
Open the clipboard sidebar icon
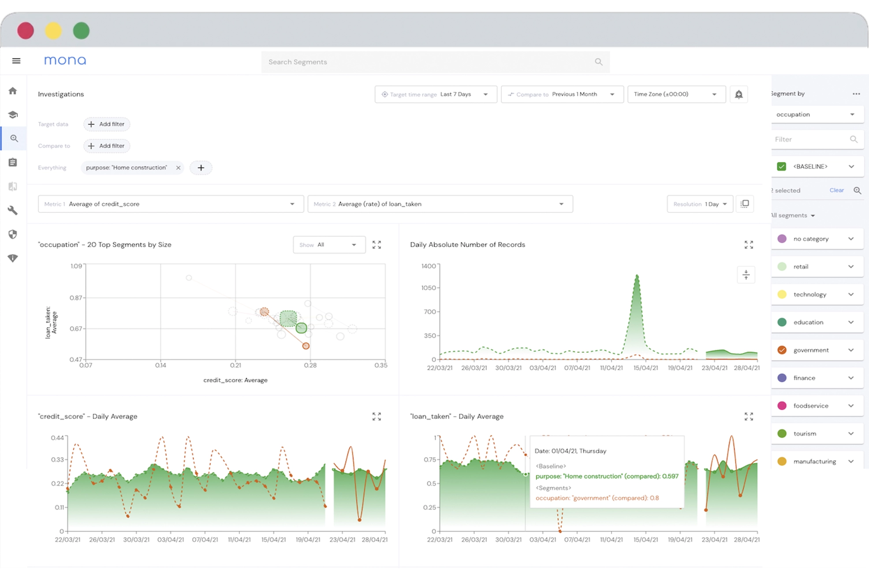13,162
